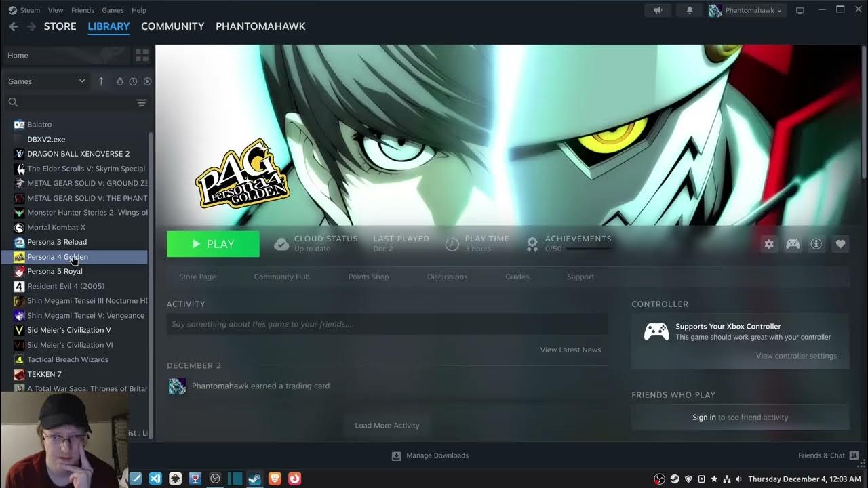
Task: Show game info via the circled i icon
Action: [816, 244]
